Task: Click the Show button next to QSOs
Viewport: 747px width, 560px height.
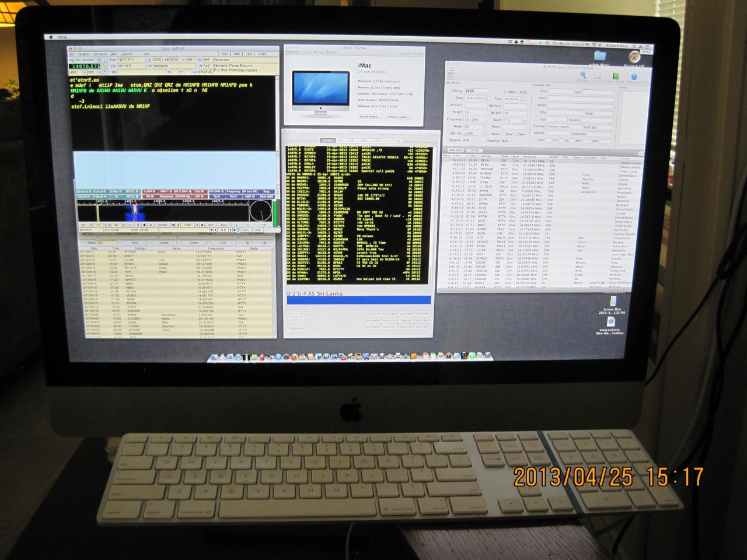Action: coord(523,92)
